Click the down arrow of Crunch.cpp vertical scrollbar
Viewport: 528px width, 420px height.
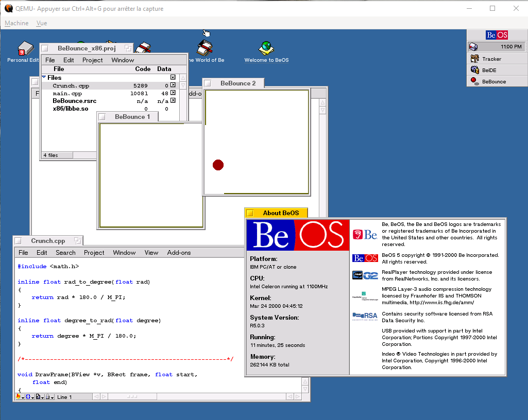tap(305, 389)
